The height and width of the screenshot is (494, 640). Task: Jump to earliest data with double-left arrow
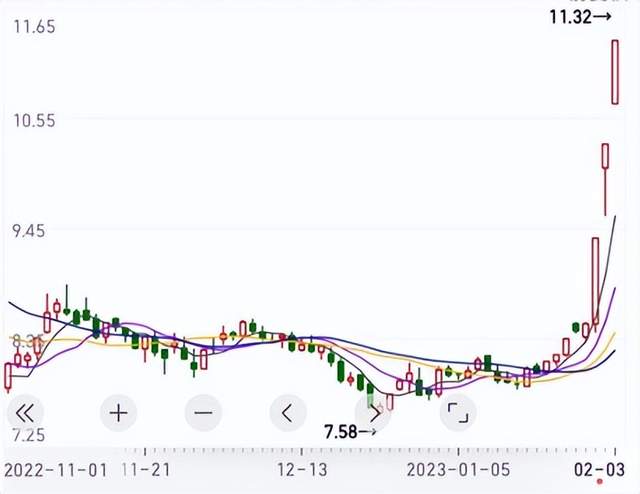[25, 413]
